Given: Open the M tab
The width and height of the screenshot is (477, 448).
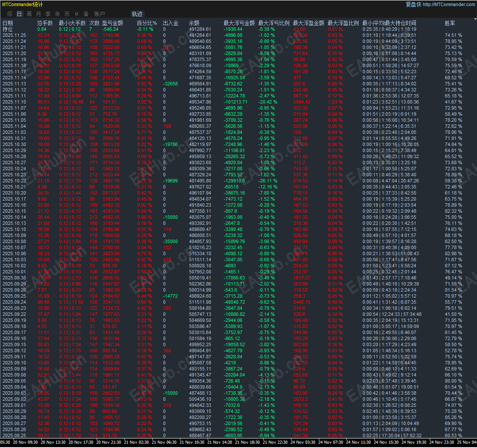Looking at the screenshot, I should tap(77, 14).
